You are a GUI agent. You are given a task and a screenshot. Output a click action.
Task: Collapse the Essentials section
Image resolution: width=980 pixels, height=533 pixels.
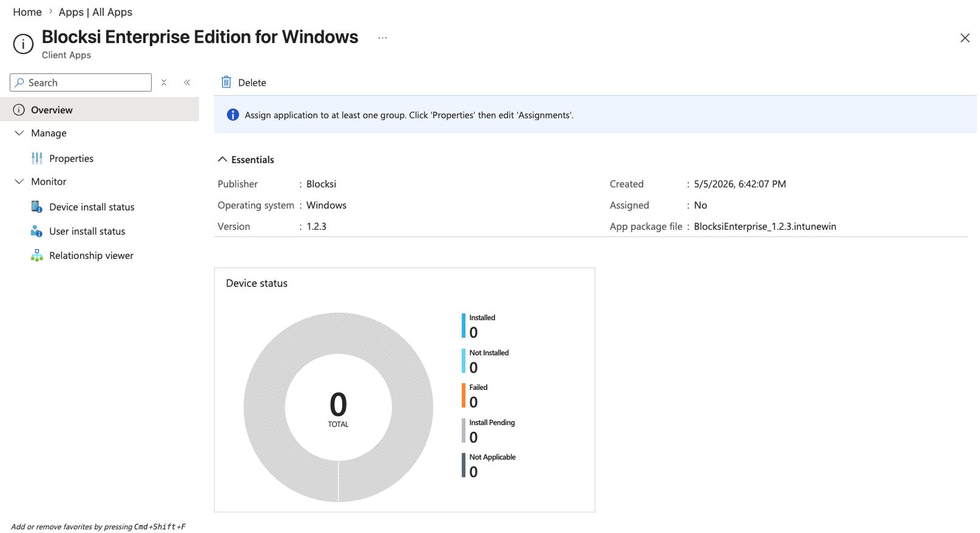pos(223,159)
